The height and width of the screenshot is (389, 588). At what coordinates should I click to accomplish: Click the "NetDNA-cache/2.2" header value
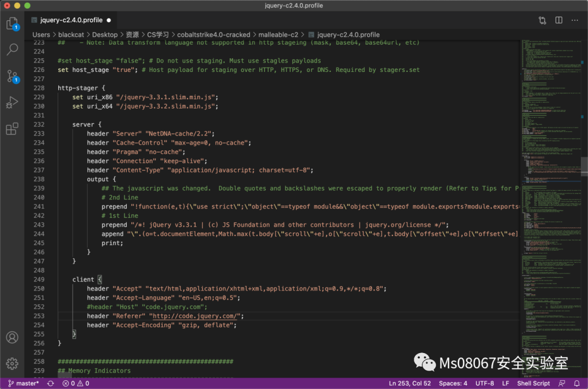[x=178, y=133]
